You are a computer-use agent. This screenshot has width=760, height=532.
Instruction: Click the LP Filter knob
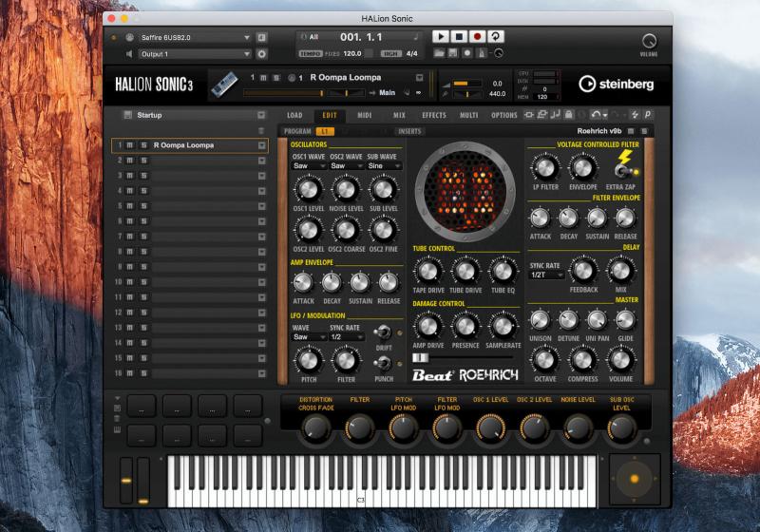coord(544,169)
